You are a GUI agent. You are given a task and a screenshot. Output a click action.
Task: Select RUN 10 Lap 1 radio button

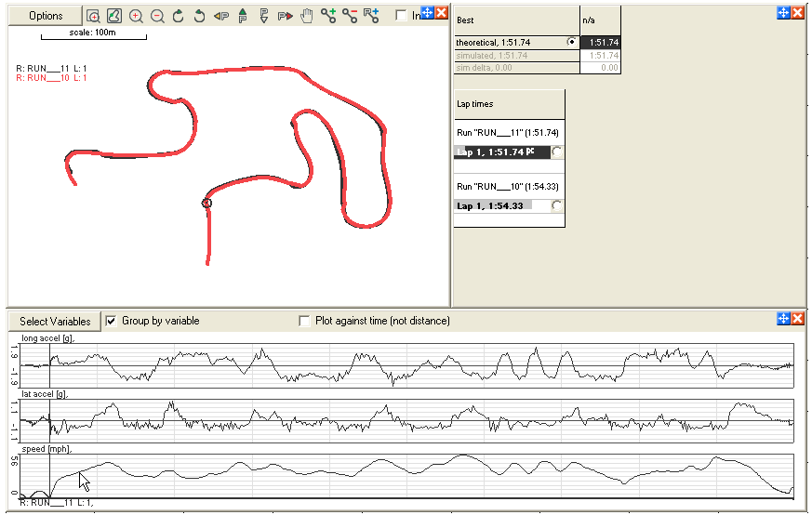point(557,205)
